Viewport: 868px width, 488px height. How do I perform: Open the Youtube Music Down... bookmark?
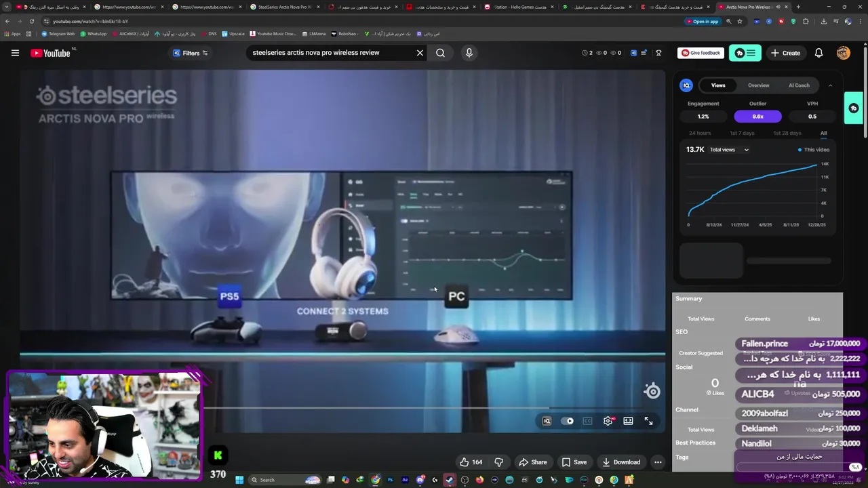pyautogui.click(x=273, y=34)
